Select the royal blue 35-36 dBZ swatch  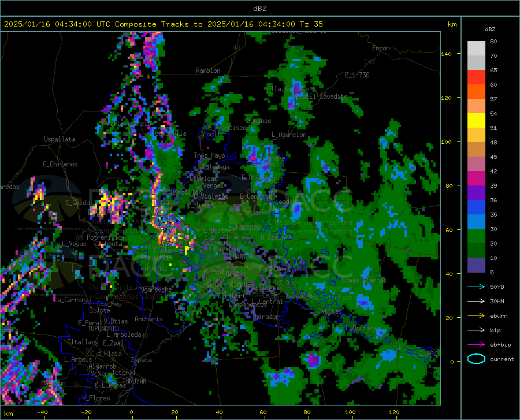click(476, 207)
